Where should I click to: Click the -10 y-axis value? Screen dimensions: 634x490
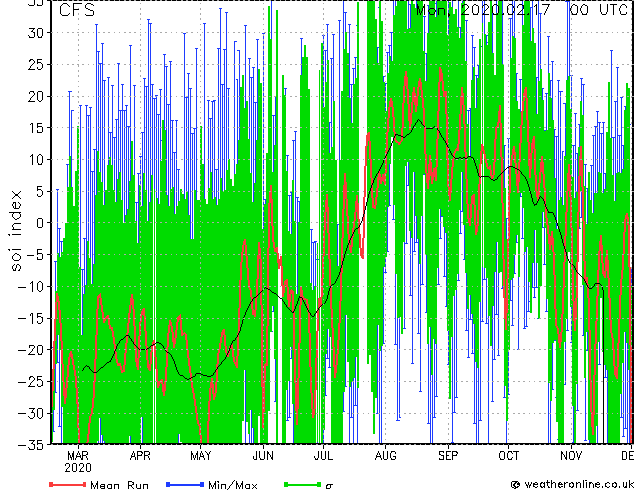pyautogui.click(x=31, y=286)
